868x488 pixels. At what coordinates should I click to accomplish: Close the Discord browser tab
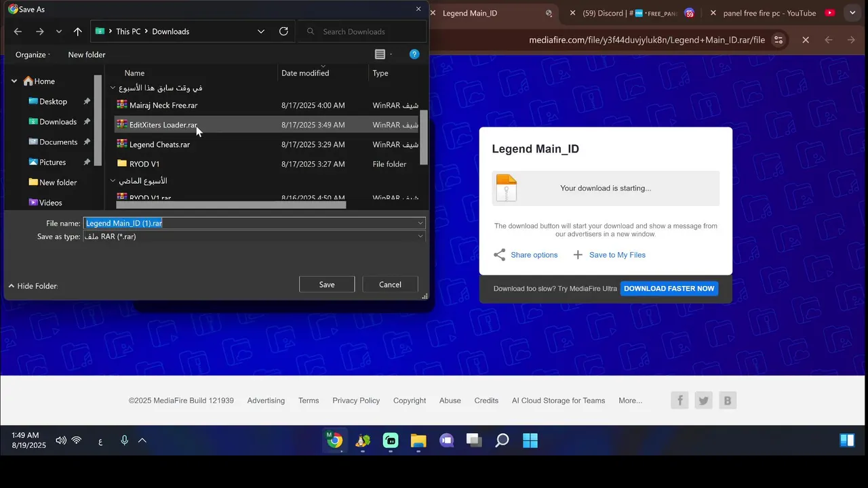click(x=572, y=13)
